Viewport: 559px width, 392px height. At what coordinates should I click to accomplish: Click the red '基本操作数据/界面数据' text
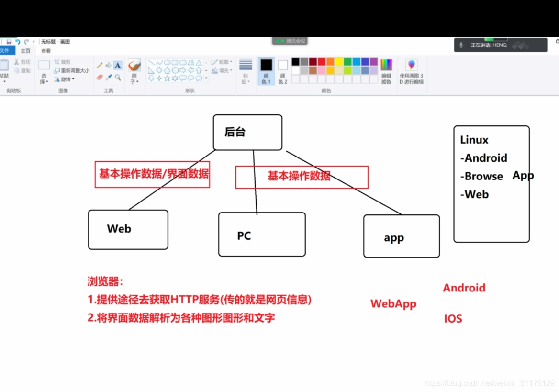pyautogui.click(x=154, y=174)
